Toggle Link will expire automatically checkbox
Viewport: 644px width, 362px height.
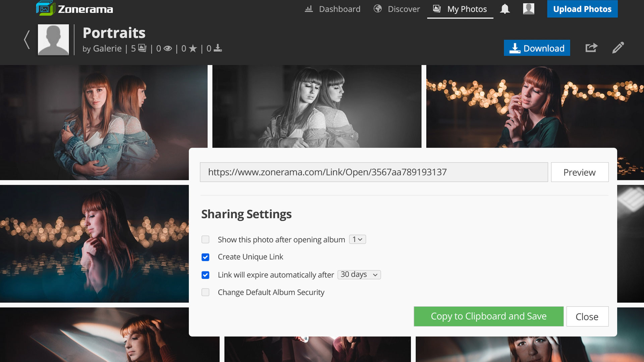205,275
